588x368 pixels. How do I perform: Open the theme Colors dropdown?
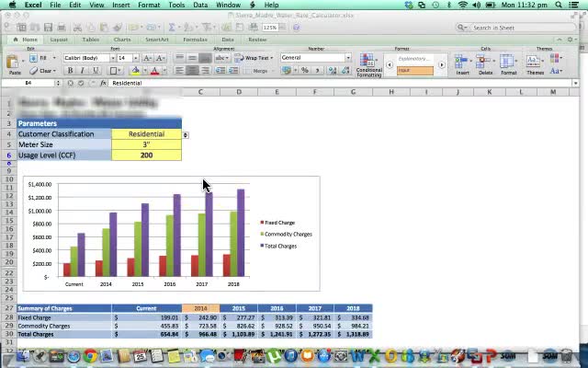coord(555,58)
